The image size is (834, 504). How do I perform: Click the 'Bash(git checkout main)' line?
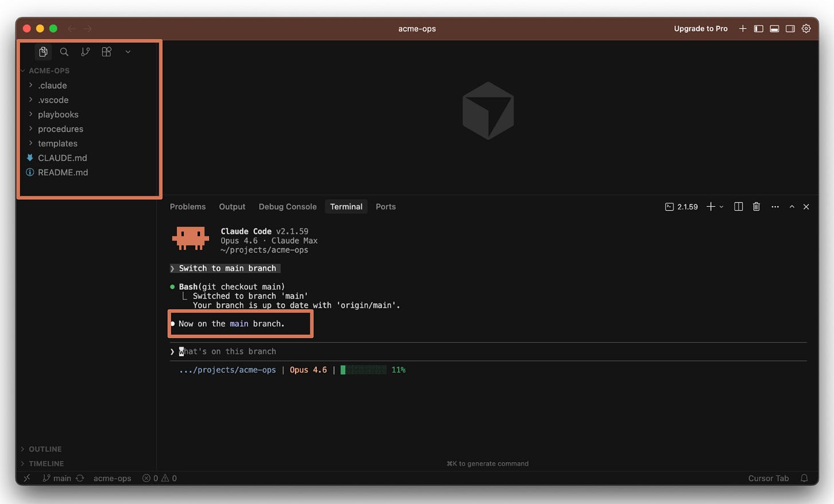point(231,287)
